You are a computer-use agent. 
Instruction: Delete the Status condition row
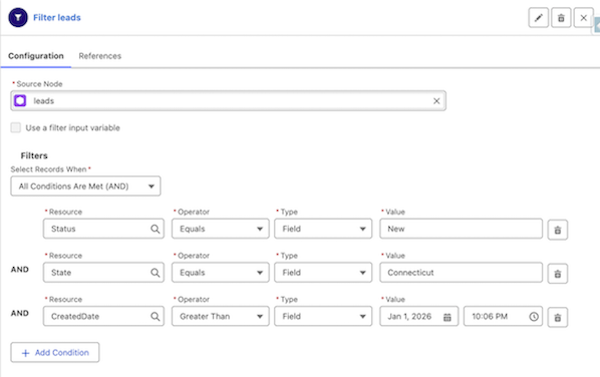pyautogui.click(x=558, y=230)
